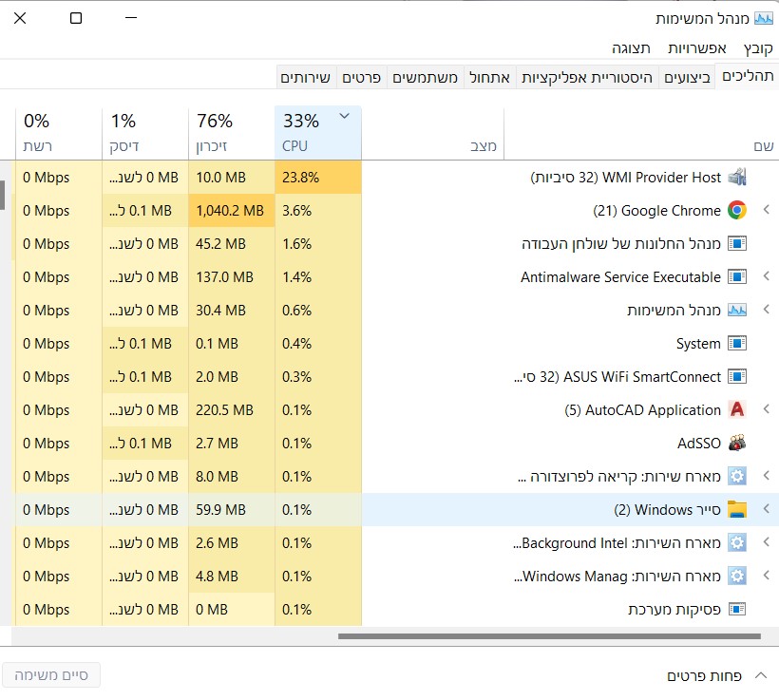This screenshot has height=700, width=779.
Task: Click the סיים משימה button
Action: point(51,675)
